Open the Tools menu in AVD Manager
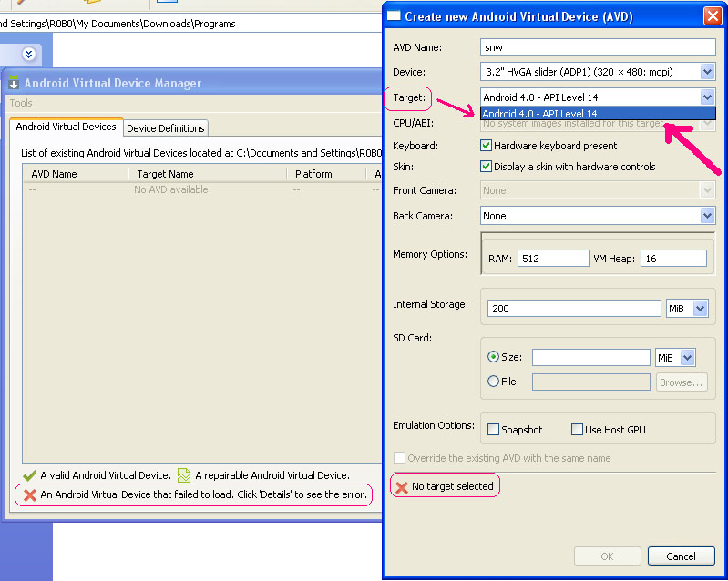The width and height of the screenshot is (728, 581). (x=21, y=103)
